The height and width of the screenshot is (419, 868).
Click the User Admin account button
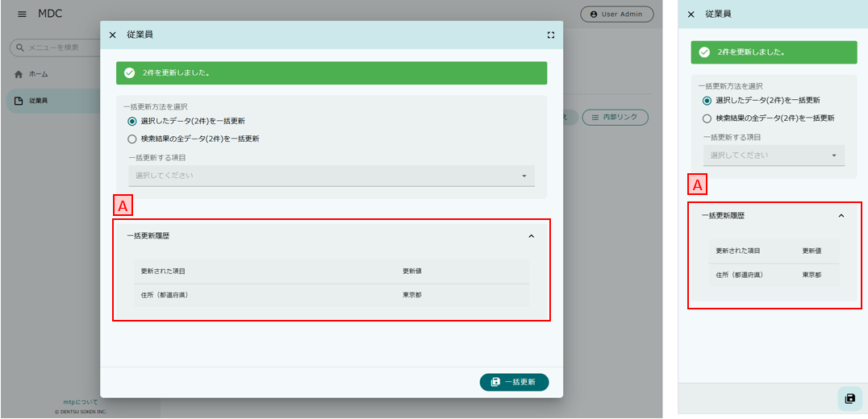coord(616,15)
